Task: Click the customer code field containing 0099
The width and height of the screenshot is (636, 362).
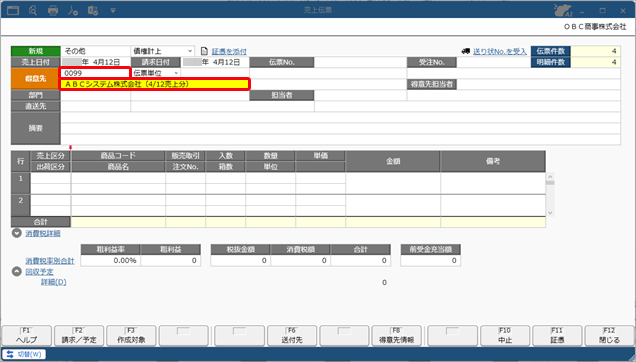Action: click(95, 73)
